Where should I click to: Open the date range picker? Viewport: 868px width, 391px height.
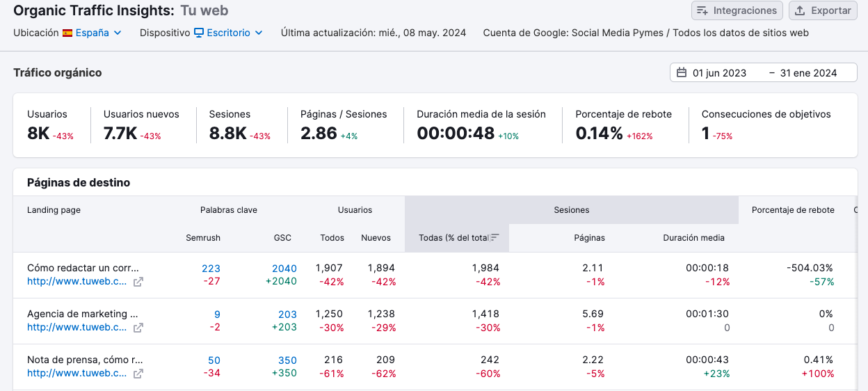763,73
